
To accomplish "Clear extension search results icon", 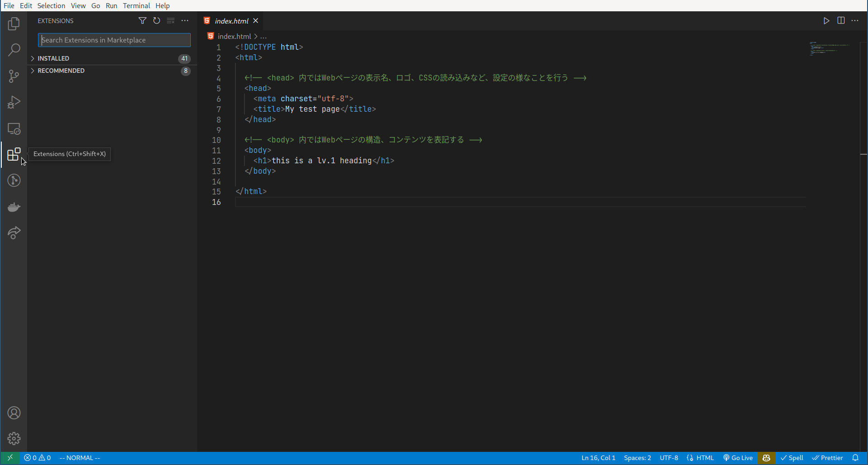I will click(x=171, y=20).
